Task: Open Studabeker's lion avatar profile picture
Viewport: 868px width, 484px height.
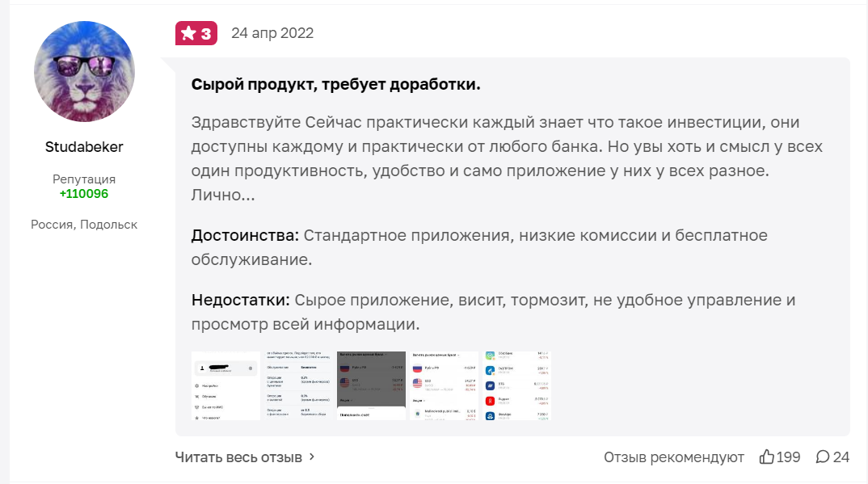Action: [x=84, y=71]
